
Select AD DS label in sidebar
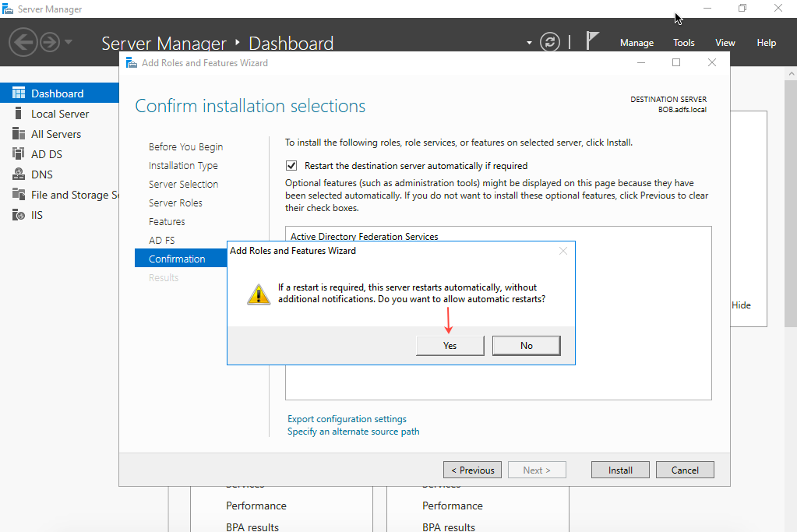coord(47,154)
